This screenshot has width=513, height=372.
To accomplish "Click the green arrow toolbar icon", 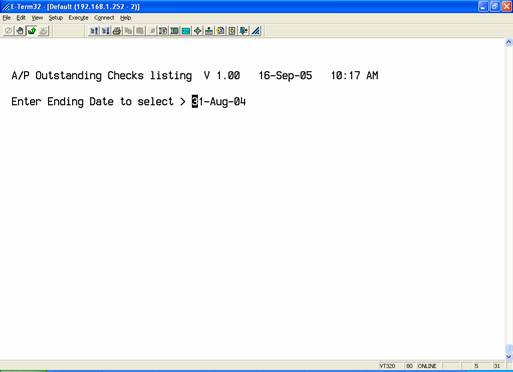I will tap(32, 31).
